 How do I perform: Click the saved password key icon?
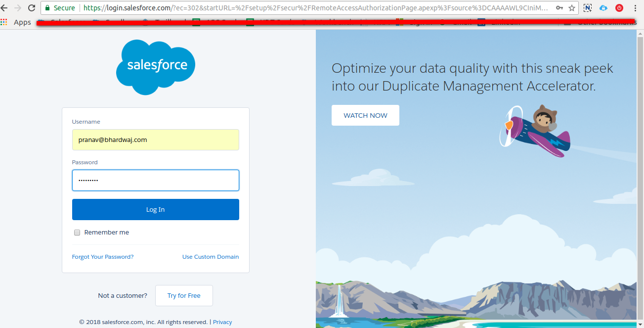click(x=559, y=8)
